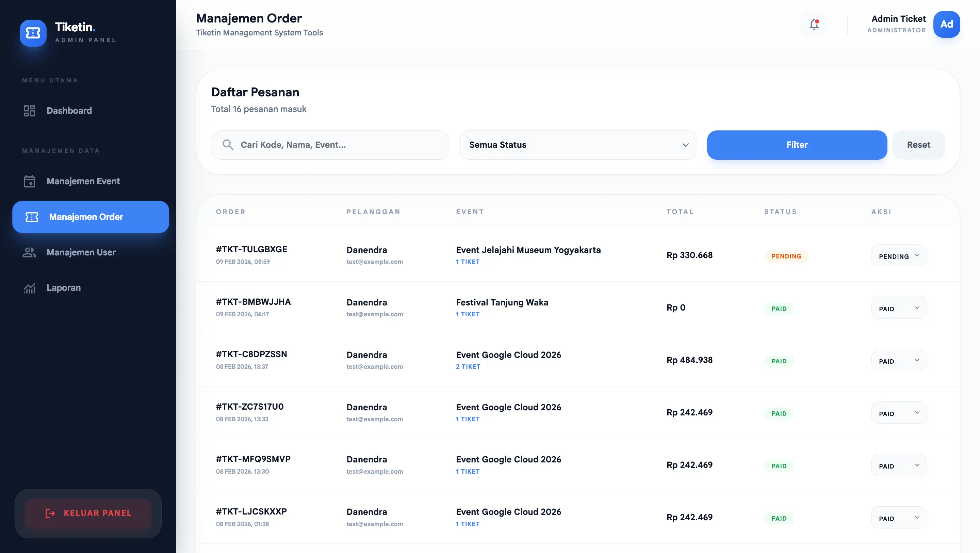Click the Laporan chart icon

point(29,288)
